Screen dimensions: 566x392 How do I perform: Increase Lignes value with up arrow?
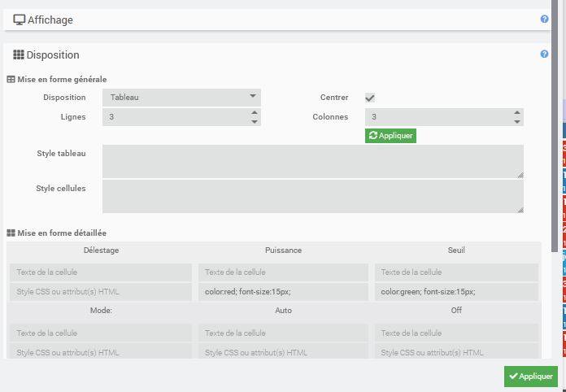pyautogui.click(x=255, y=112)
